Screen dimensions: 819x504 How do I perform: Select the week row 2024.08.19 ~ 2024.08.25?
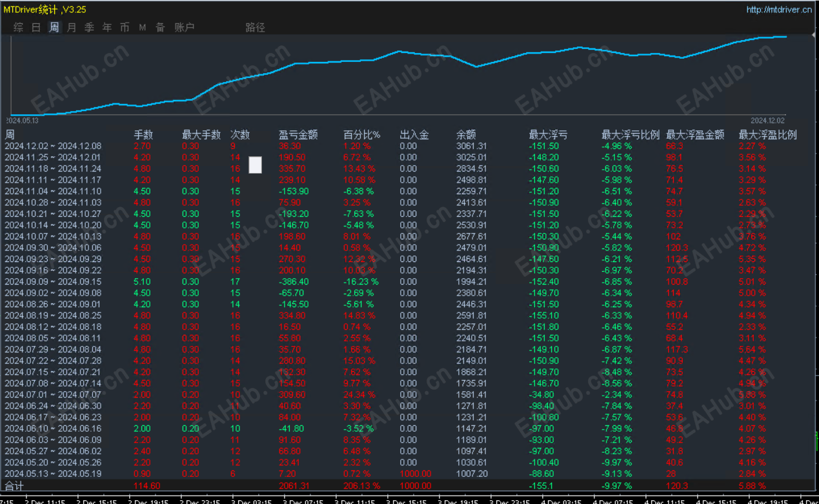[x=409, y=316]
